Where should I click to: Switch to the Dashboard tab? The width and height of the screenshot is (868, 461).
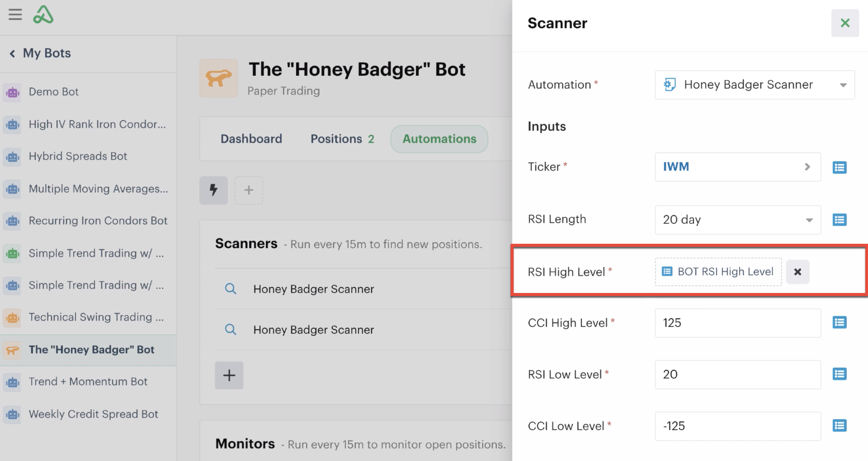251,139
